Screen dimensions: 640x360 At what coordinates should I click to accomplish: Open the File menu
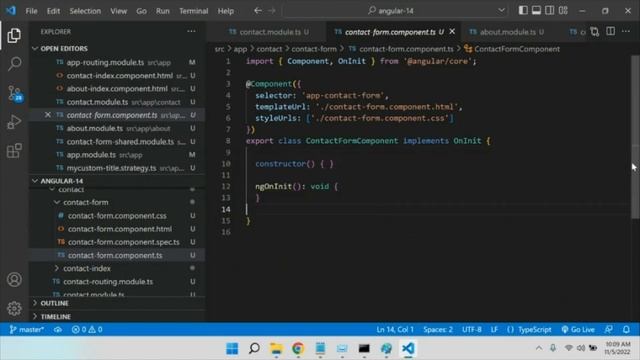[x=31, y=11]
